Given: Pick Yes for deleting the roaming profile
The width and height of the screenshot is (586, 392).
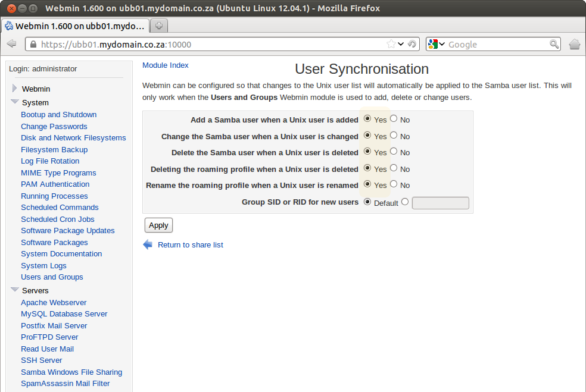Looking at the screenshot, I should [x=367, y=168].
